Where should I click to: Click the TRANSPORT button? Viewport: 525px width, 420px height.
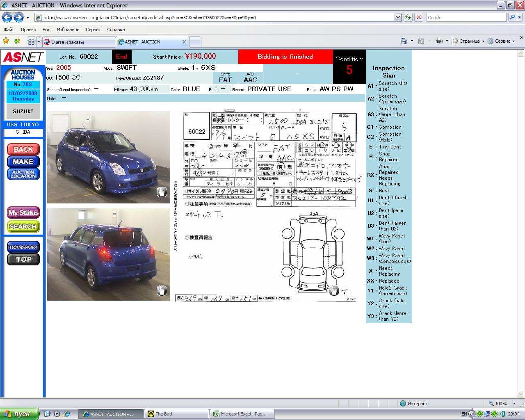tap(23, 247)
